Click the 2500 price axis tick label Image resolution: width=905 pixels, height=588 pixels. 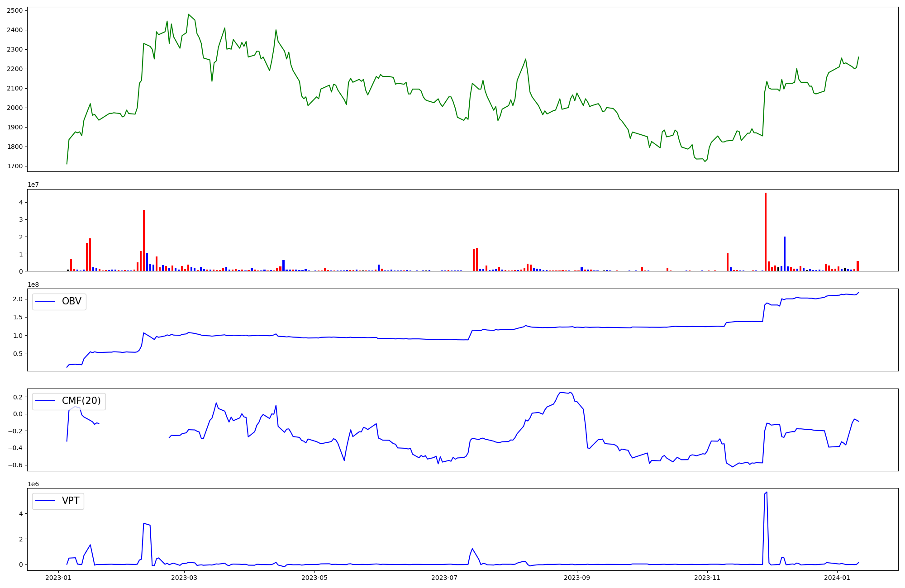pos(14,10)
